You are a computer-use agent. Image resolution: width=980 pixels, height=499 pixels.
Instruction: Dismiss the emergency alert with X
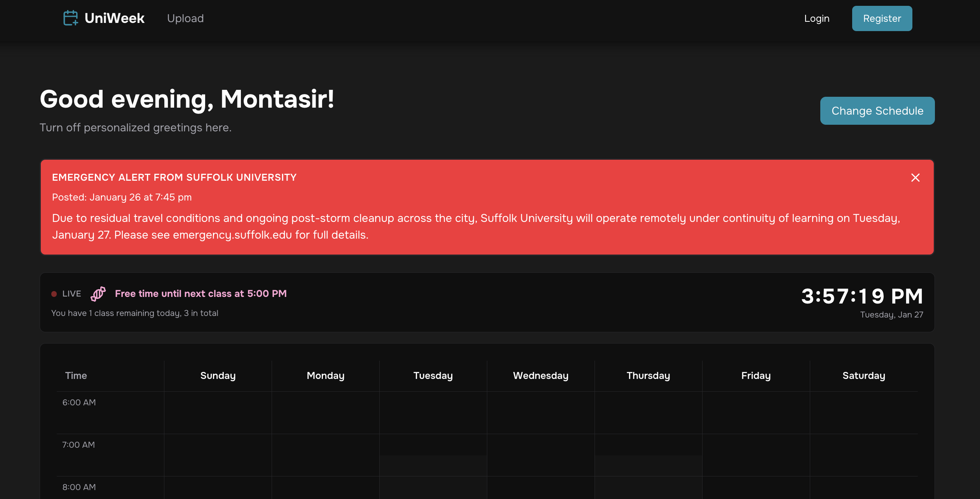coord(915,178)
